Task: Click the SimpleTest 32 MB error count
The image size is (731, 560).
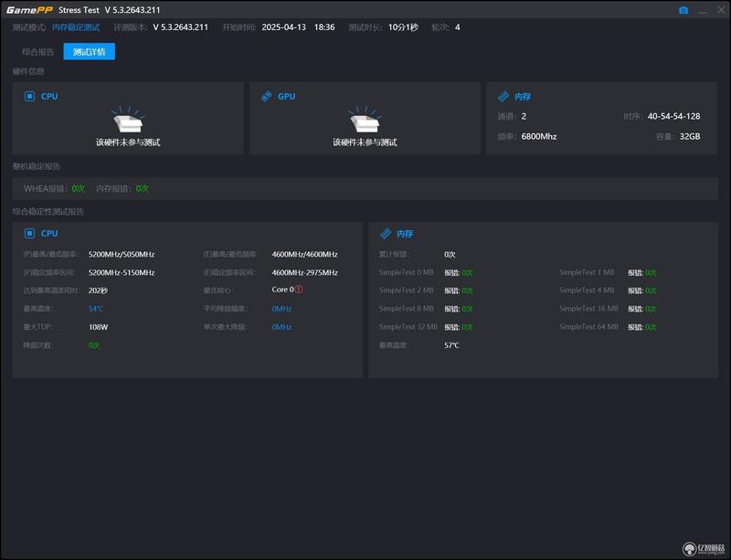Action: tap(467, 327)
